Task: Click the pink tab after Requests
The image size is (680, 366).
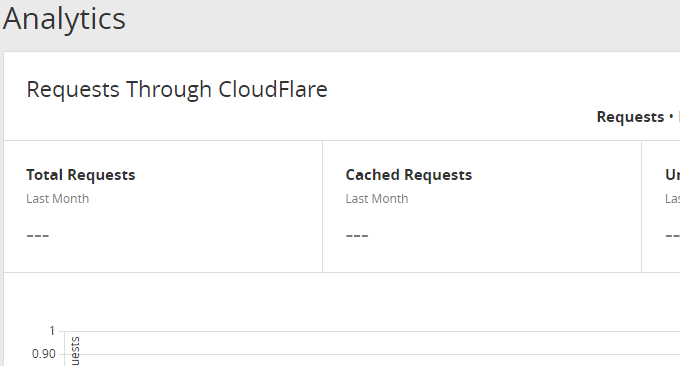Action: pos(679,117)
